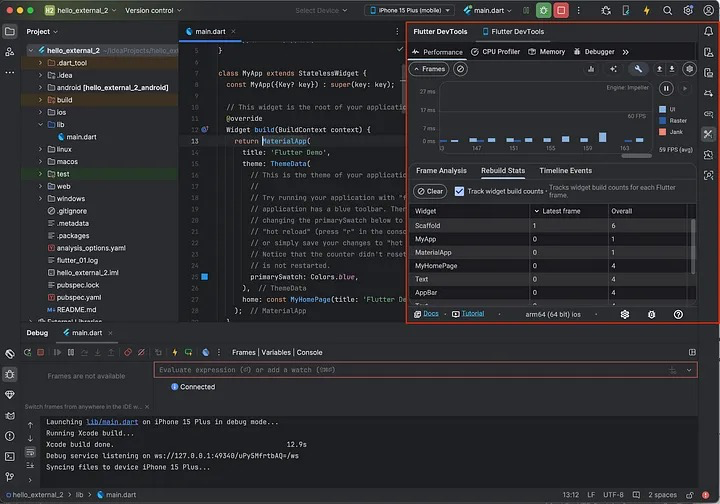The height and width of the screenshot is (504, 720).
Task: Open the enhance tracing wrench icon
Action: pos(638,69)
